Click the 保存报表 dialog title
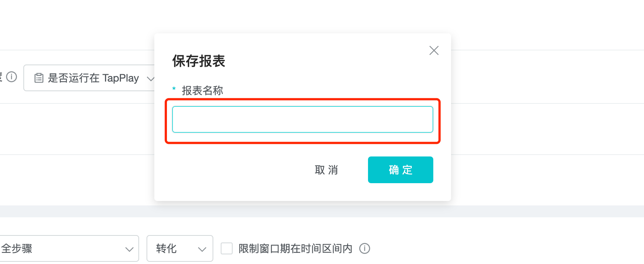Viewport: 644px width, 264px height. pyautogui.click(x=199, y=61)
